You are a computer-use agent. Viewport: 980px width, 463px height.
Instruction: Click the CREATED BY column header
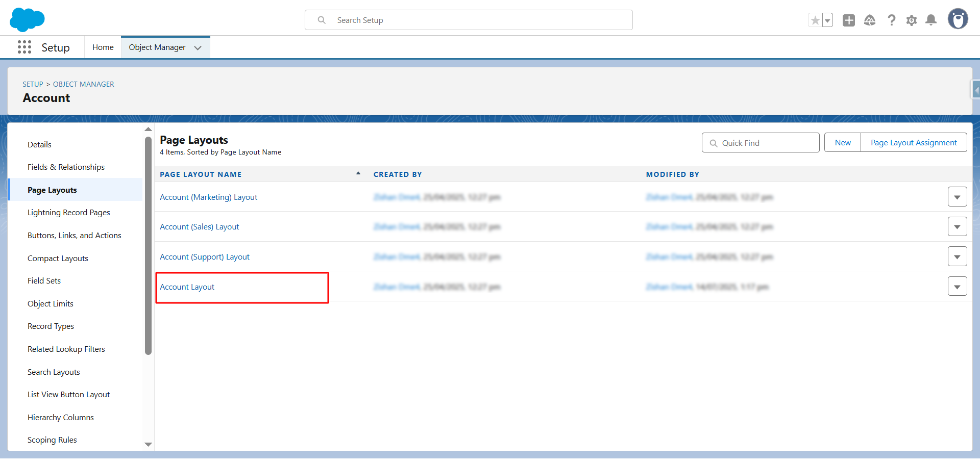(x=398, y=174)
